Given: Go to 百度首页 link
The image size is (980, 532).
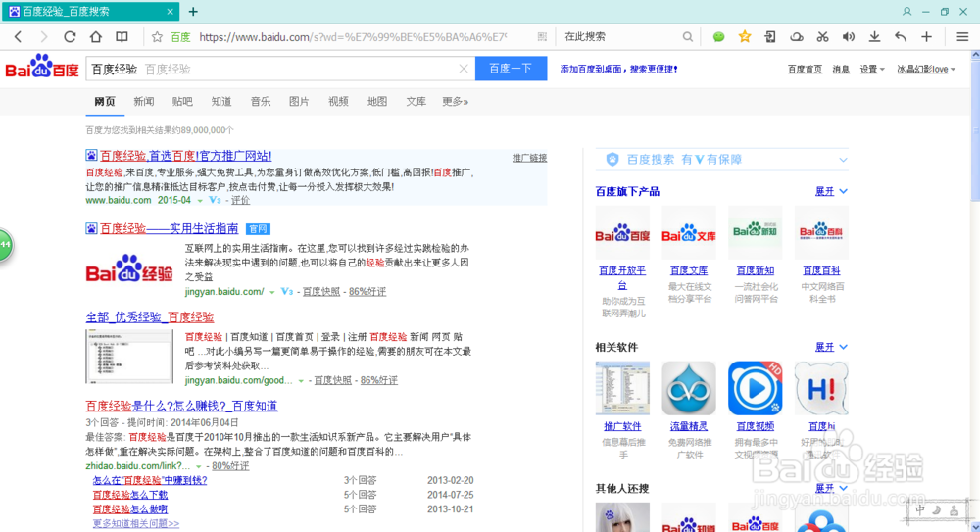Looking at the screenshot, I should point(805,70).
